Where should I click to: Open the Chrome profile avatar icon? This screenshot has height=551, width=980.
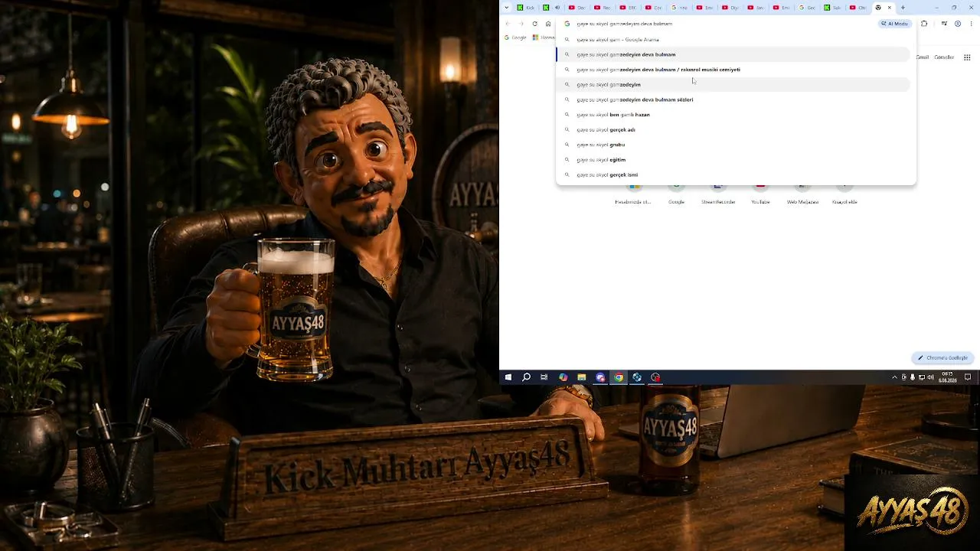(x=957, y=24)
